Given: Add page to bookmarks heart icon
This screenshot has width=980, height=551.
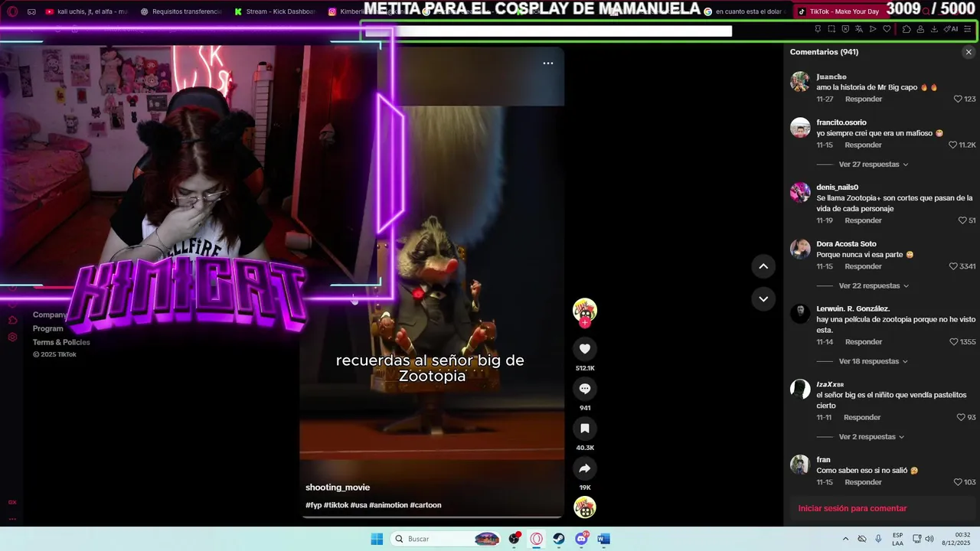Looking at the screenshot, I should pyautogui.click(x=887, y=29).
